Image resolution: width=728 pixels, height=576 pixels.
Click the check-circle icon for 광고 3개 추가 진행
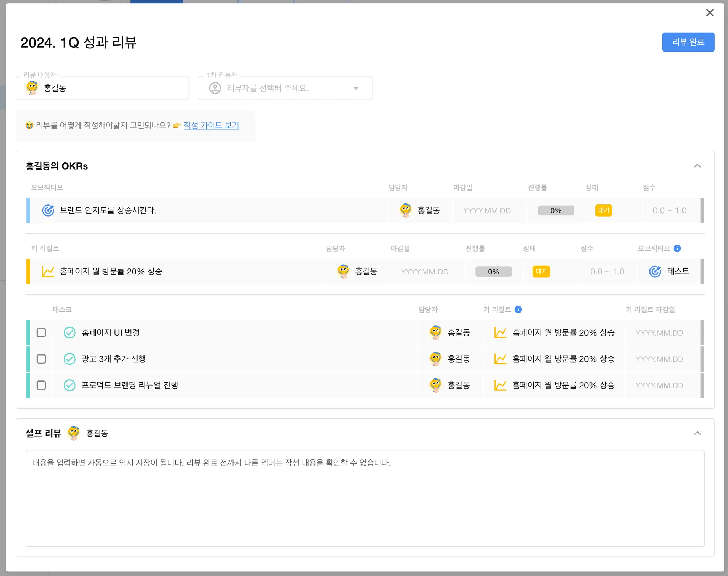(x=69, y=359)
